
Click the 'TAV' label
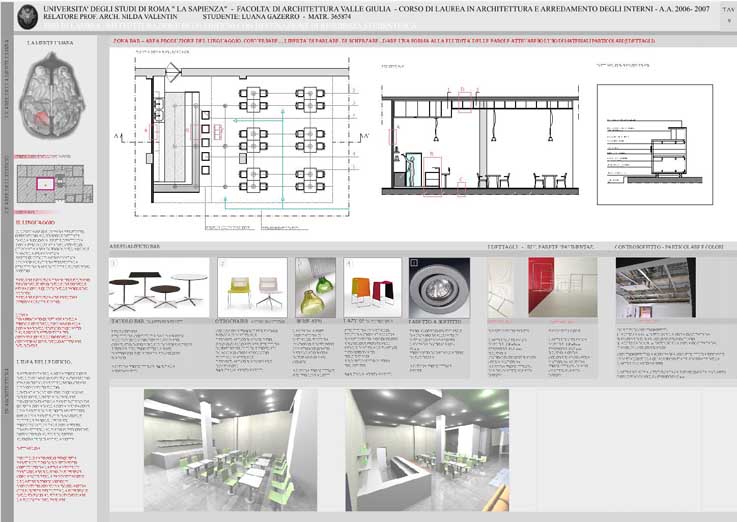click(x=729, y=9)
